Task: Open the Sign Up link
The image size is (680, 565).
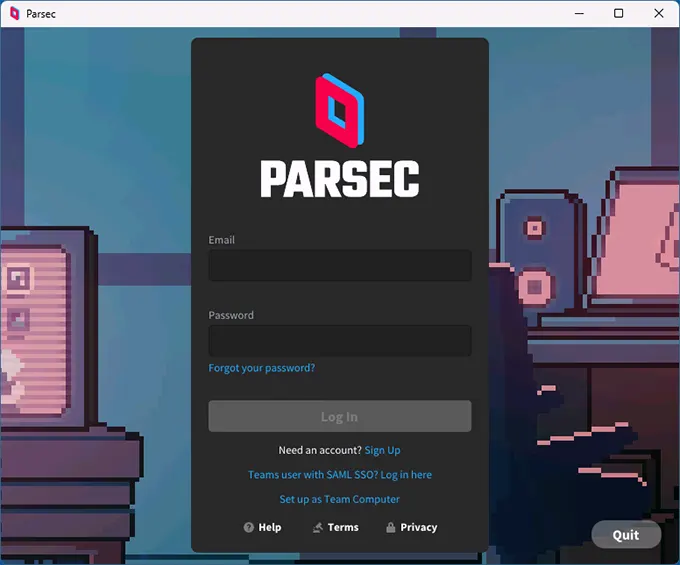Action: [x=382, y=450]
